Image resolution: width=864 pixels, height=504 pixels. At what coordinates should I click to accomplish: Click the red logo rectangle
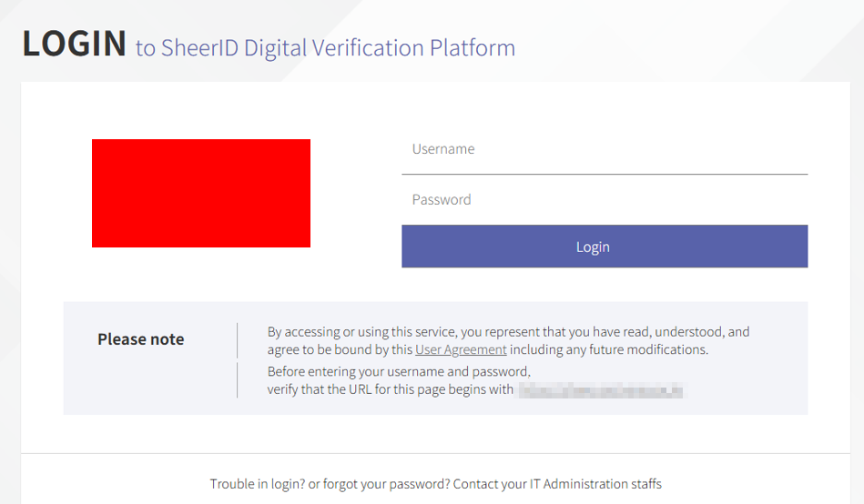pyautogui.click(x=201, y=193)
